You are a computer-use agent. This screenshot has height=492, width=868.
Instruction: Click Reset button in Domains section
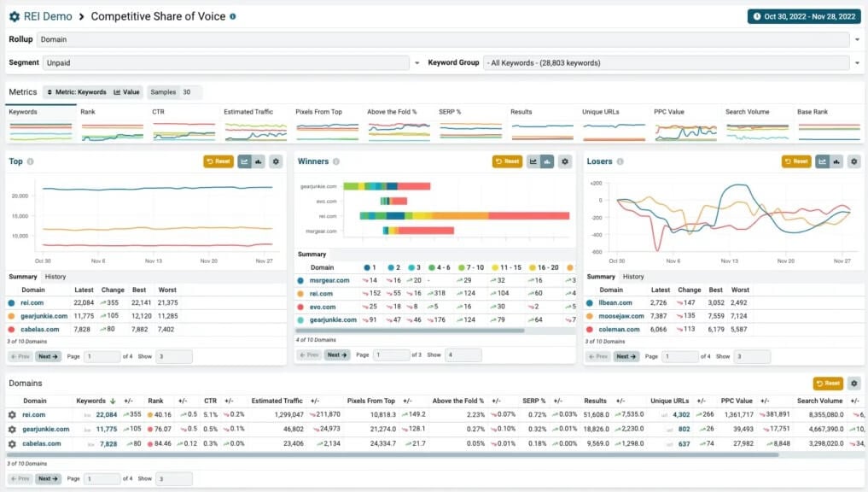point(827,384)
